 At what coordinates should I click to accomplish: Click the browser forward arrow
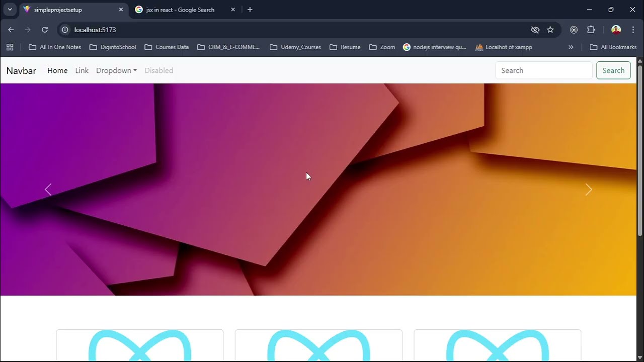[28, 30]
